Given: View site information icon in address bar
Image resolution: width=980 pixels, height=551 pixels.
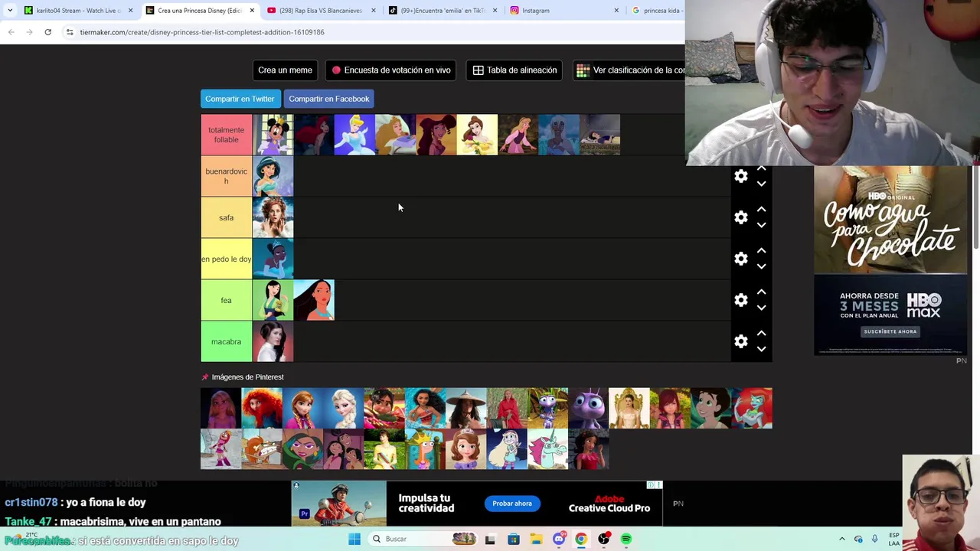Looking at the screenshot, I should pyautogui.click(x=69, y=32).
